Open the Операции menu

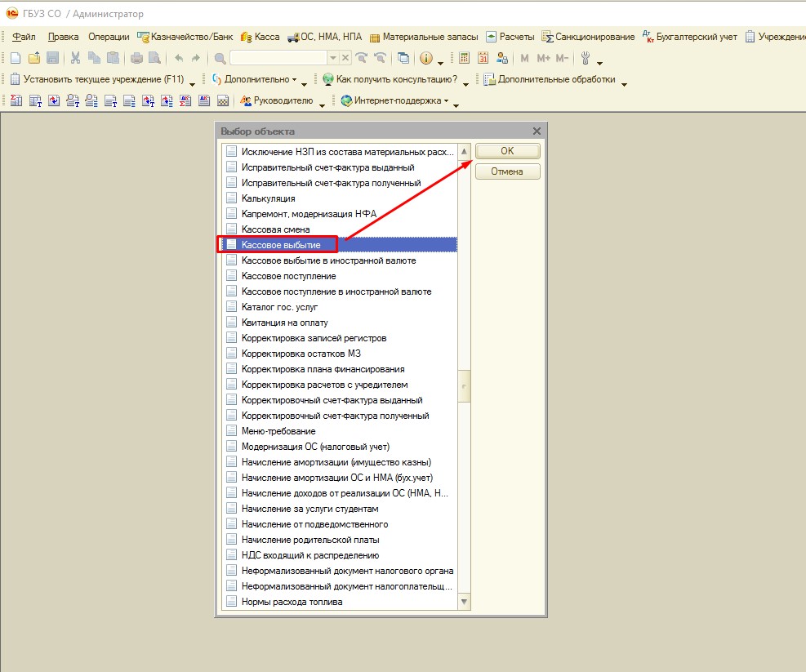(x=109, y=37)
